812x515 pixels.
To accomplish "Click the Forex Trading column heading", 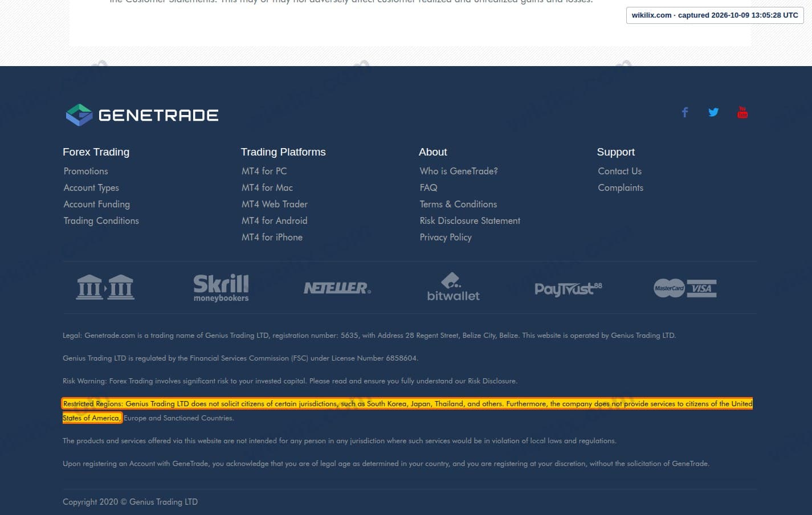I will [x=96, y=152].
